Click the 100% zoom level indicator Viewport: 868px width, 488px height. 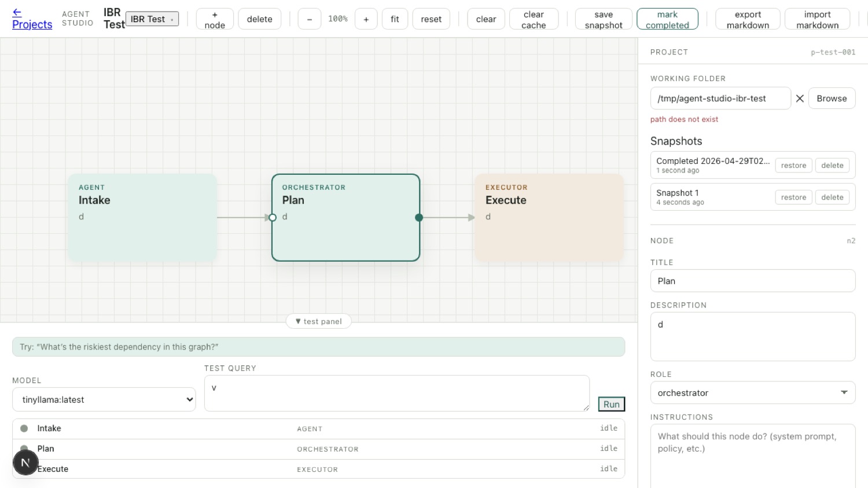[x=338, y=19]
